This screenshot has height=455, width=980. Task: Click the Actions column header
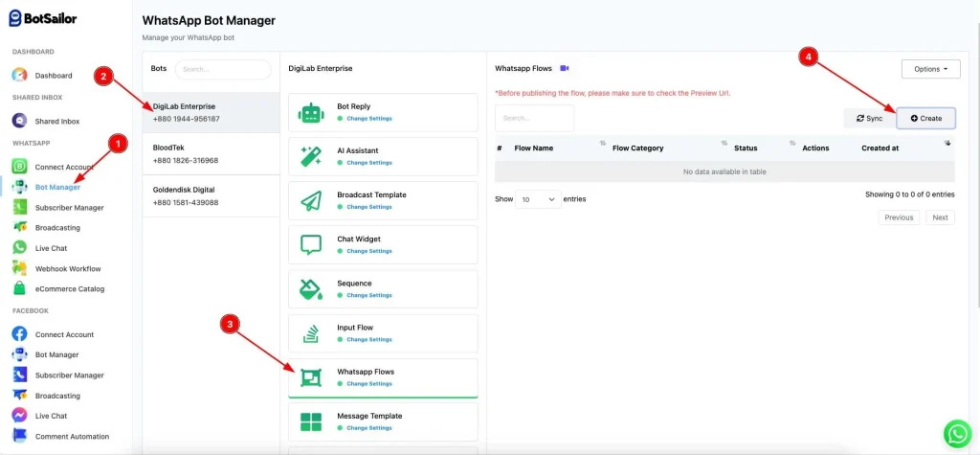pyautogui.click(x=815, y=148)
